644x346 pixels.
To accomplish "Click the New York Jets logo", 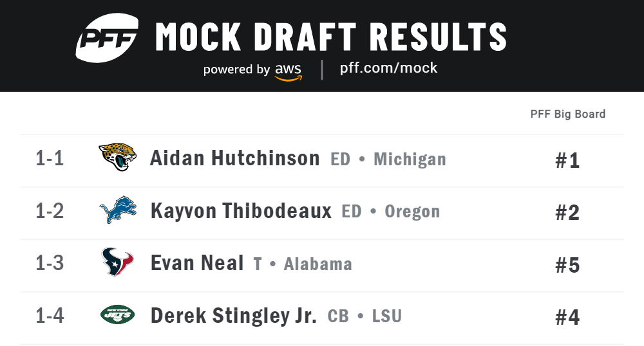I will [117, 315].
